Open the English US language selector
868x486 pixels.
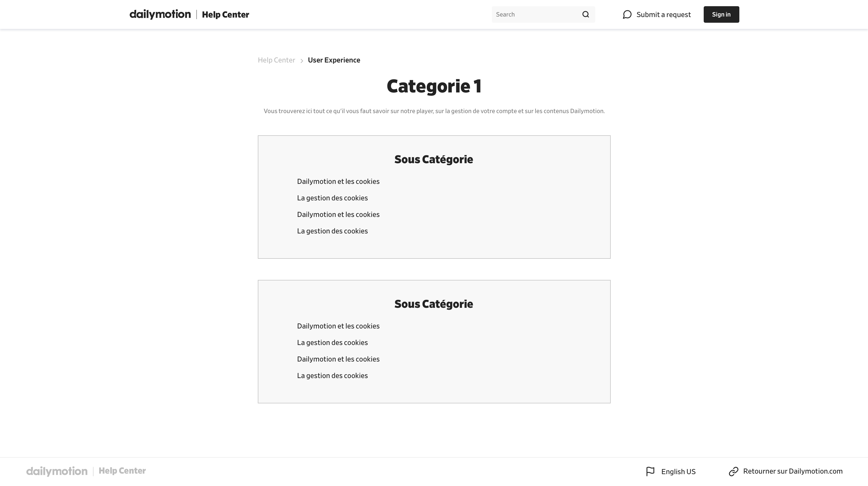[678, 472]
